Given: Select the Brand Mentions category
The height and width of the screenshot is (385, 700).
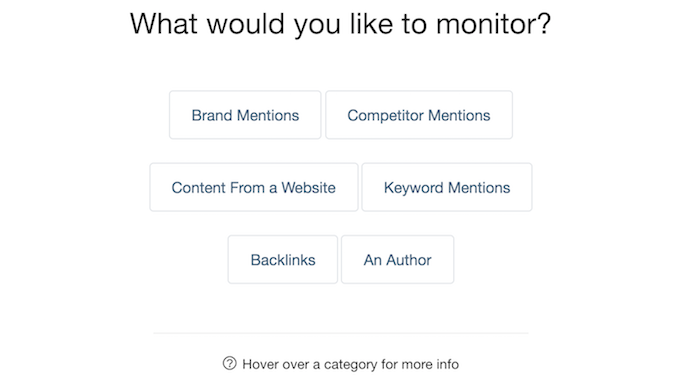Looking at the screenshot, I should point(245,115).
